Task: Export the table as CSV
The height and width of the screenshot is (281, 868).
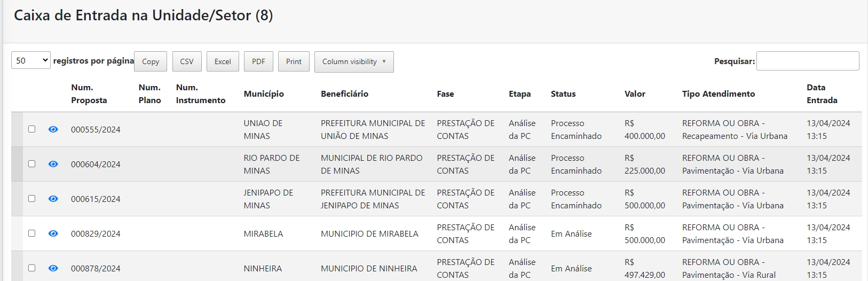Action: (x=187, y=61)
